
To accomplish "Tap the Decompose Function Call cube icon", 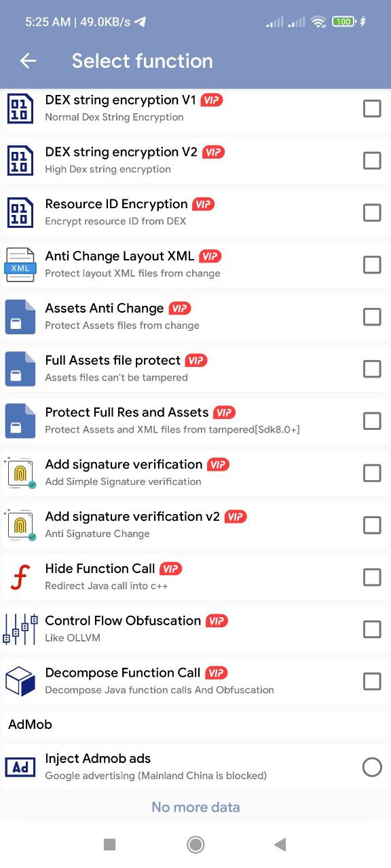I will point(20,682).
